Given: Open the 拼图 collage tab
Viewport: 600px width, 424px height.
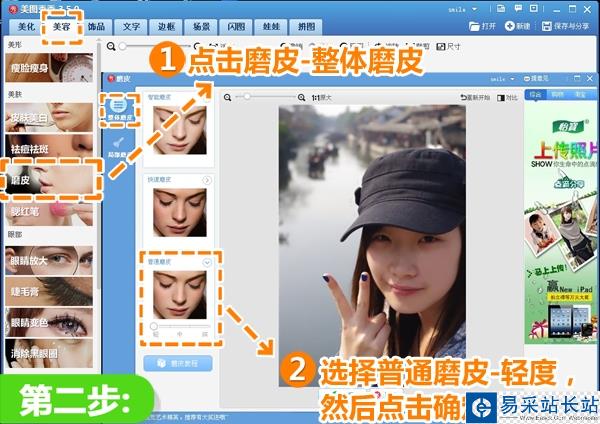Looking at the screenshot, I should (x=307, y=26).
